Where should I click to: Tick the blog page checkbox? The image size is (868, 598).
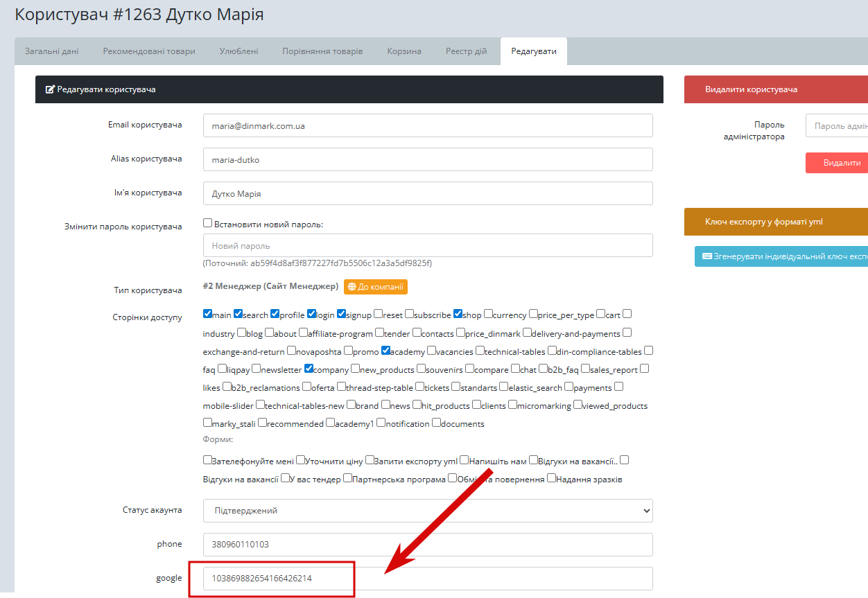(x=241, y=332)
